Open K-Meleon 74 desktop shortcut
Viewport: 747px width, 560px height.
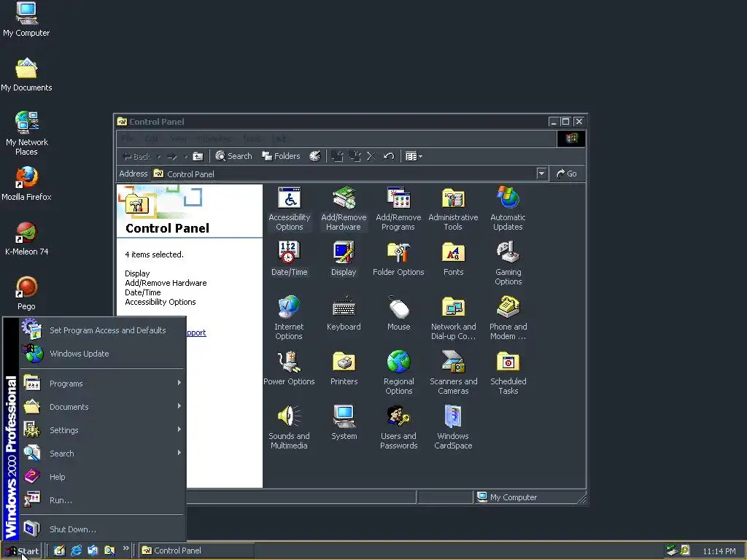26,238
